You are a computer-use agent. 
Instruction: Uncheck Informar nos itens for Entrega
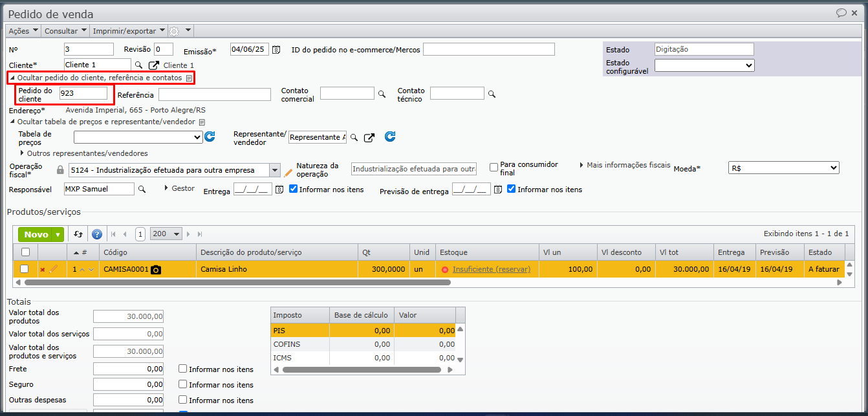(x=294, y=190)
